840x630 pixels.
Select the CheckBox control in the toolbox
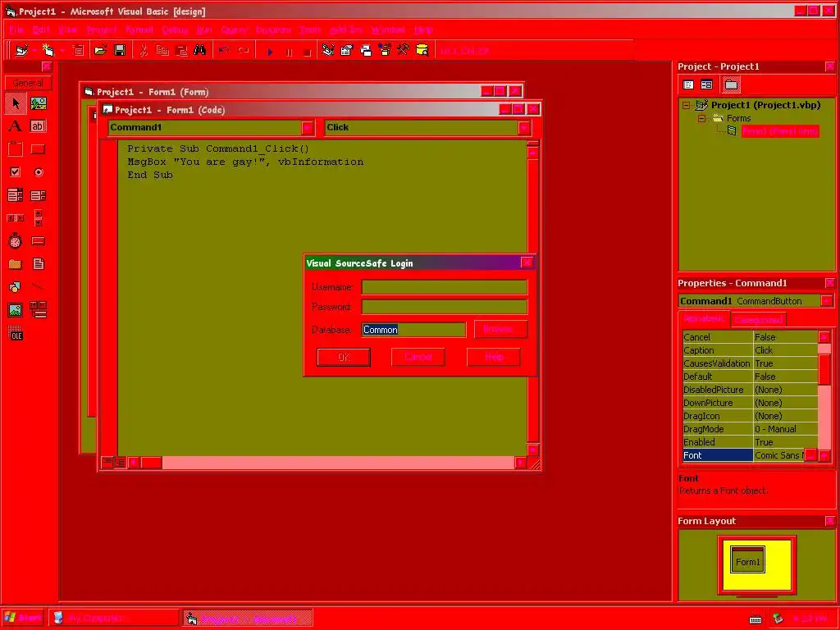click(16, 172)
